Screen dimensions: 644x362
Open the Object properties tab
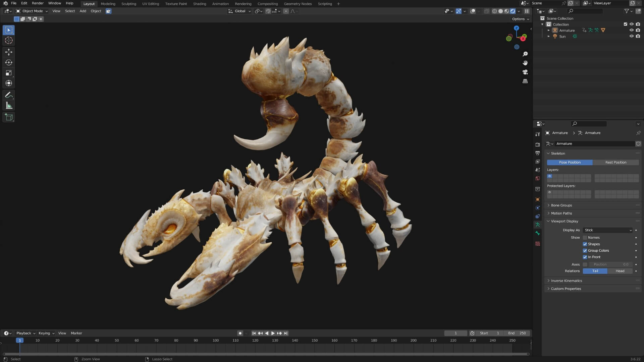(x=538, y=199)
